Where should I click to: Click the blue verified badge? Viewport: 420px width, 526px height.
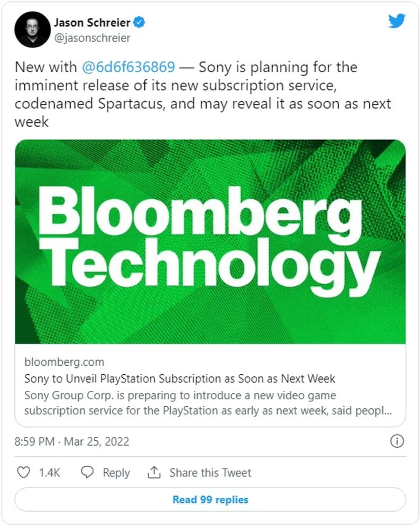click(x=139, y=22)
